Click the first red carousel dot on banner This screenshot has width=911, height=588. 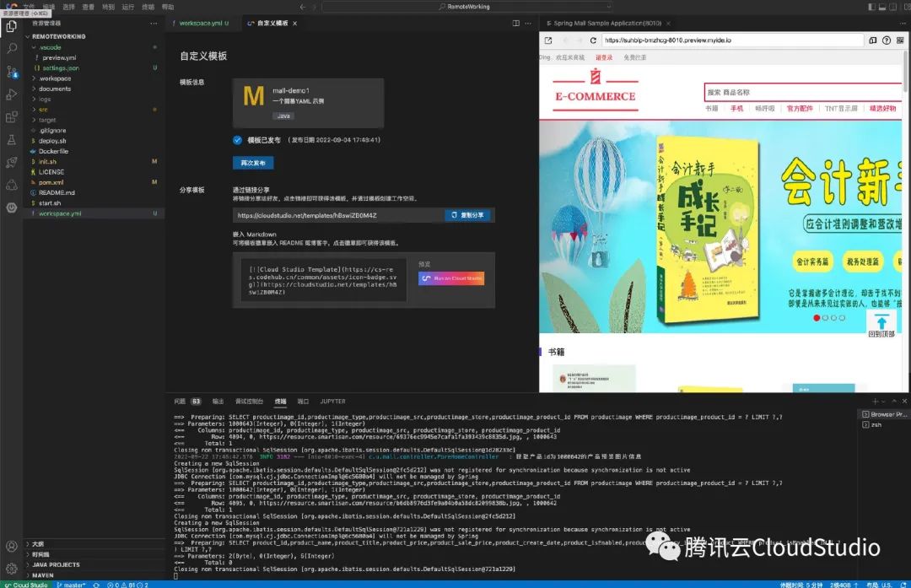coord(817,318)
